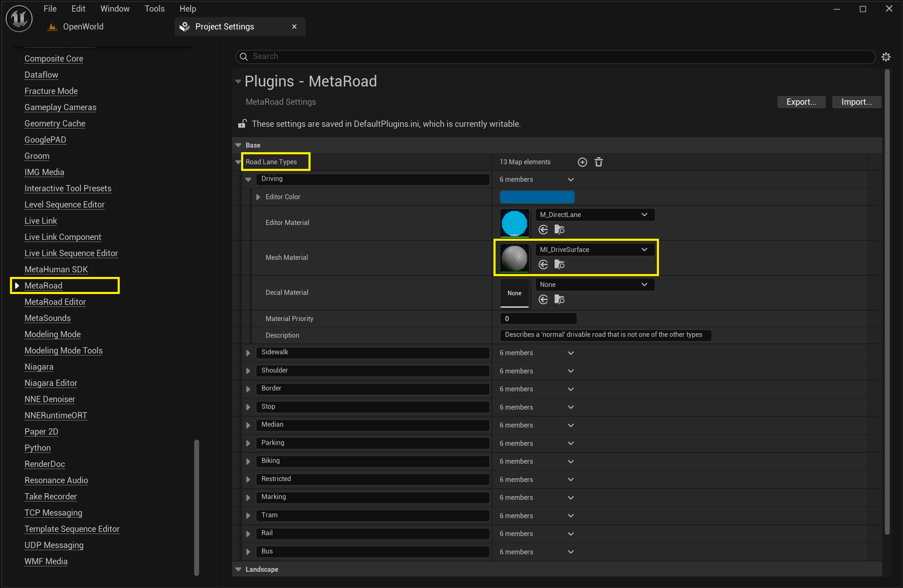This screenshot has height=588, width=903.
Task: Click the settings Search field
Action: pyautogui.click(x=555, y=57)
